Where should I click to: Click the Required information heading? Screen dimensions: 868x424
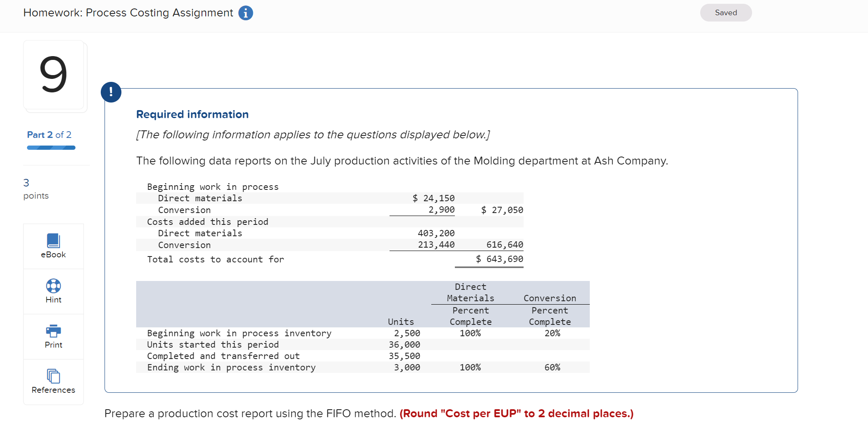point(192,114)
